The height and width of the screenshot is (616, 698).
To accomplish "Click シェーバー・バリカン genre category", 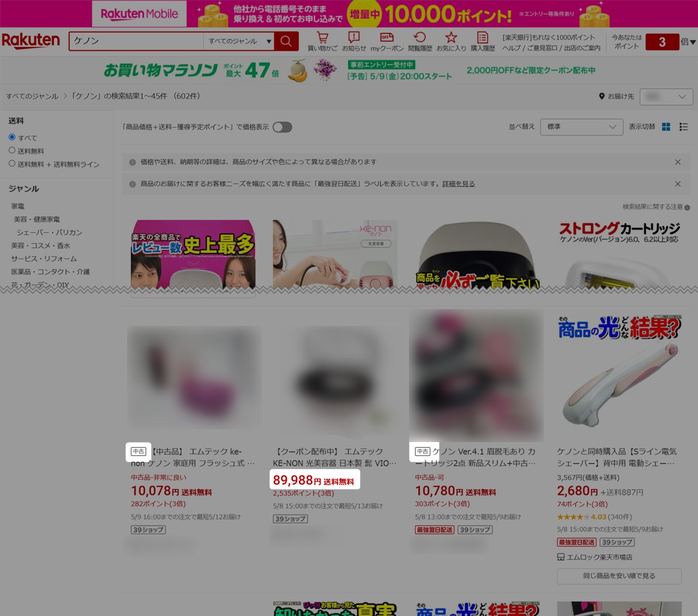I will pyautogui.click(x=49, y=232).
